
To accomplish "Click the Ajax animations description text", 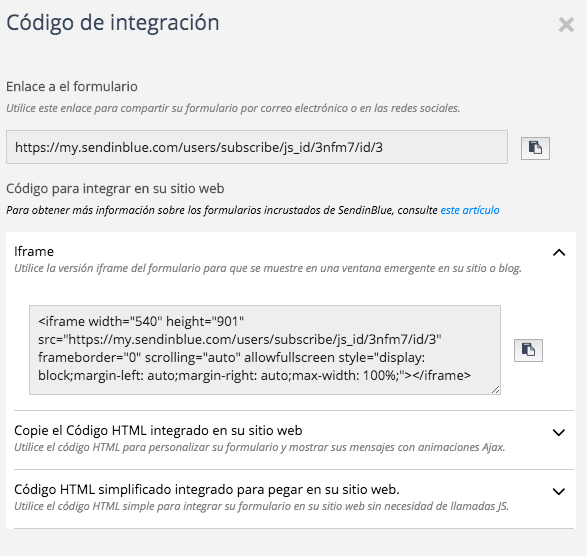I will (259, 447).
